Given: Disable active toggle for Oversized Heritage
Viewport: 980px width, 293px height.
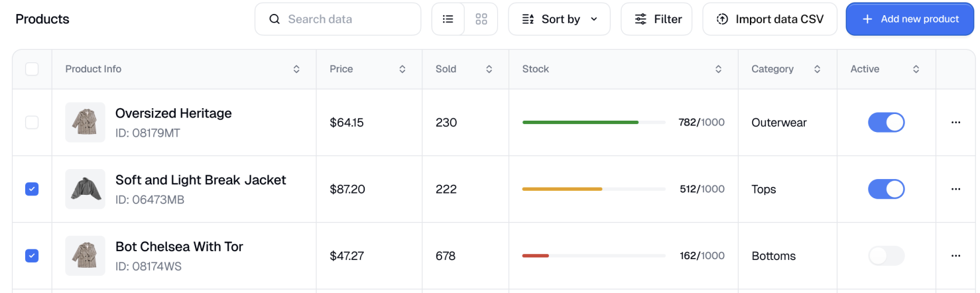Looking at the screenshot, I should (886, 123).
